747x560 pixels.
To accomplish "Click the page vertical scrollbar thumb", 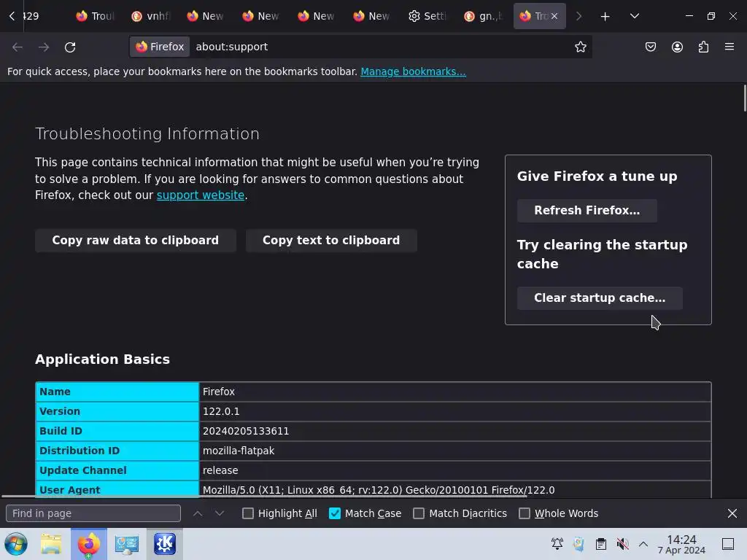I will tap(745, 98).
